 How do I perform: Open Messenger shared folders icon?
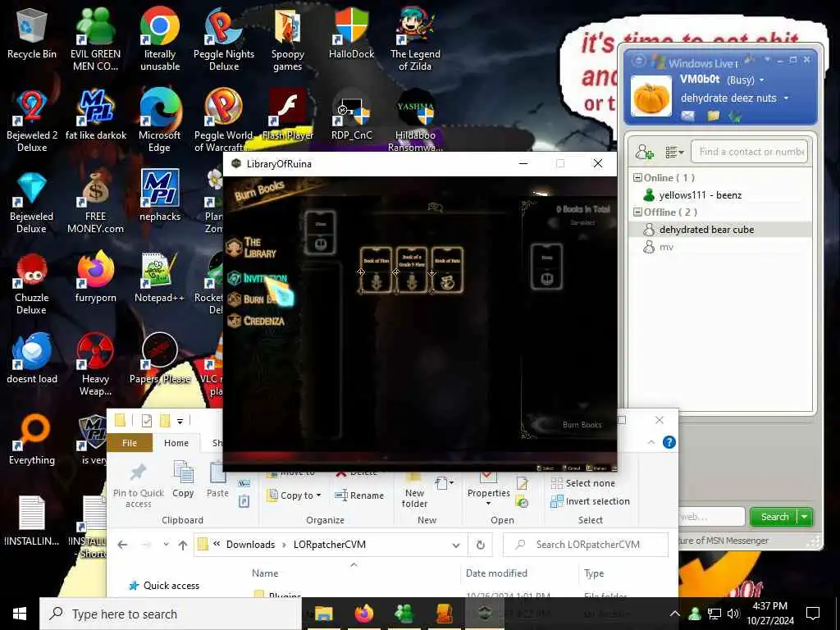pos(713,116)
